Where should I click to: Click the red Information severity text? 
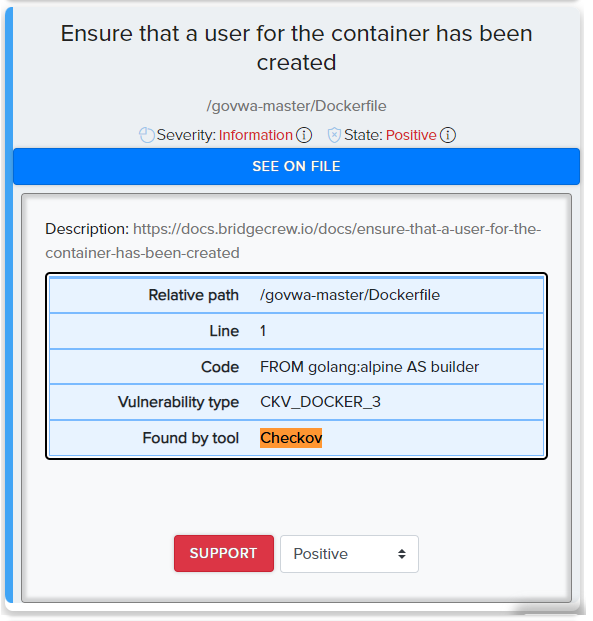point(256,135)
